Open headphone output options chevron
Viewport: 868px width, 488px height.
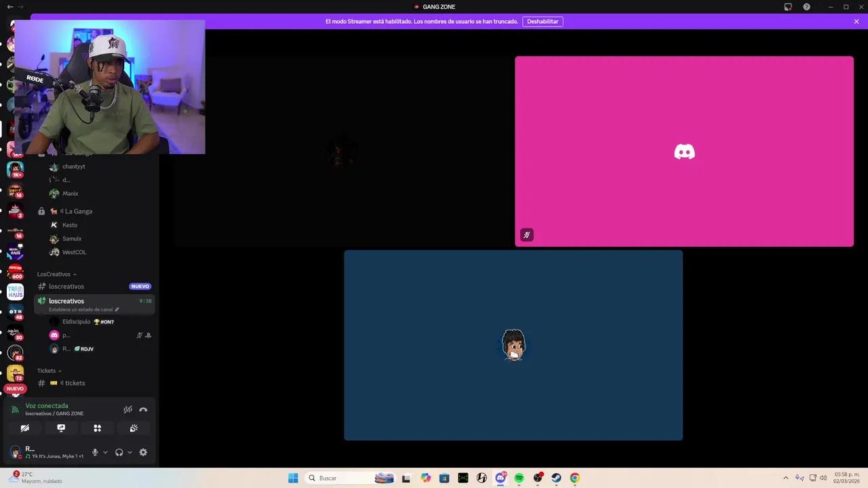[x=130, y=452]
